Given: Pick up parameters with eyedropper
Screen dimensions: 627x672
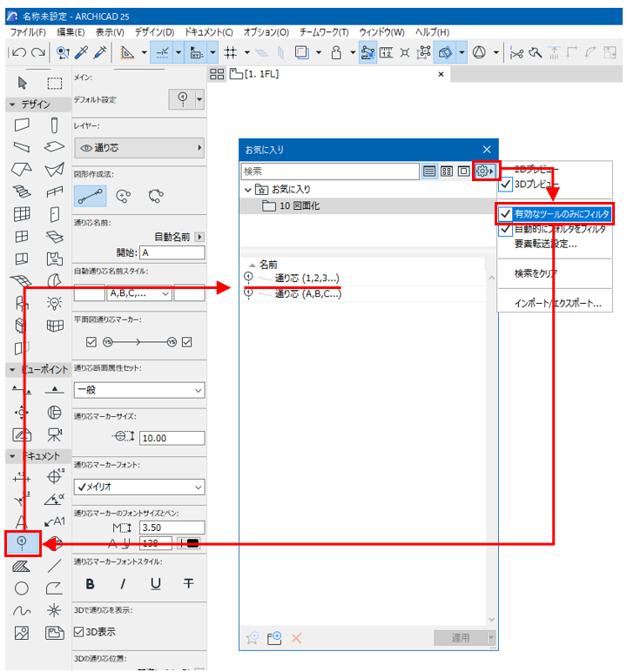Looking at the screenshot, I should [82, 53].
